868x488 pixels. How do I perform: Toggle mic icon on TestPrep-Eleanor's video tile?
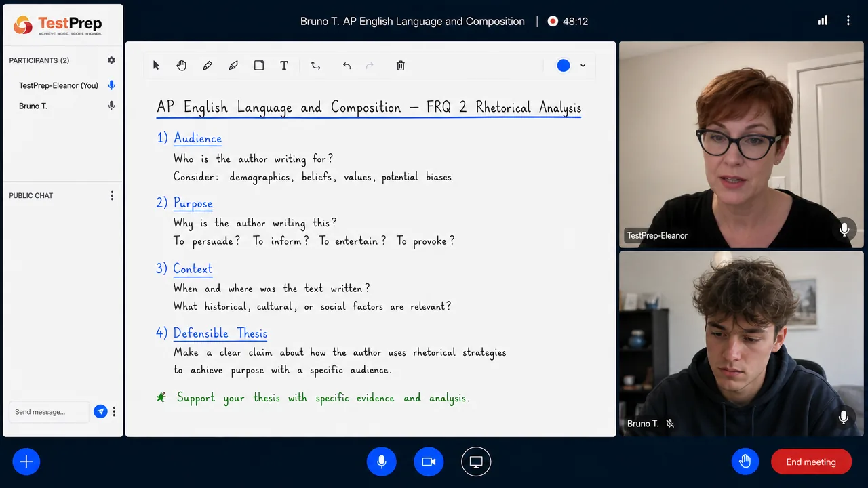click(844, 230)
